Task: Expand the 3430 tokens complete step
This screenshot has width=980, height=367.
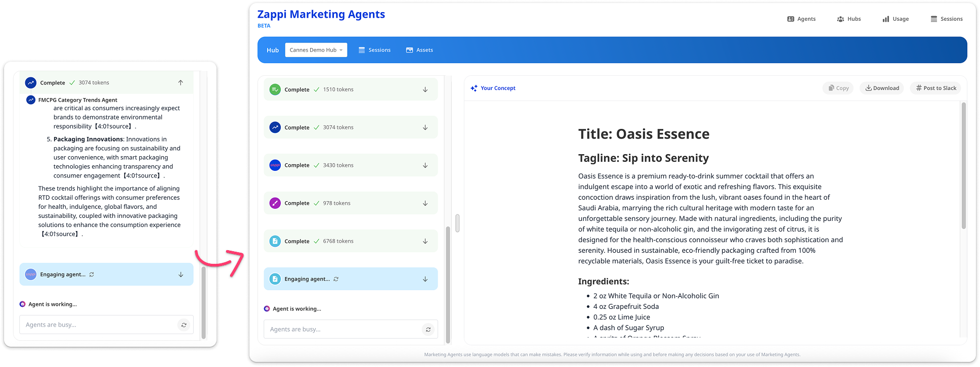Action: click(425, 165)
